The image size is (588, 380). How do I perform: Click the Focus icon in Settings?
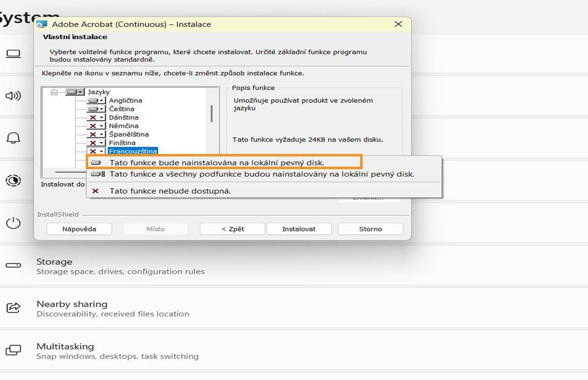tap(13, 180)
